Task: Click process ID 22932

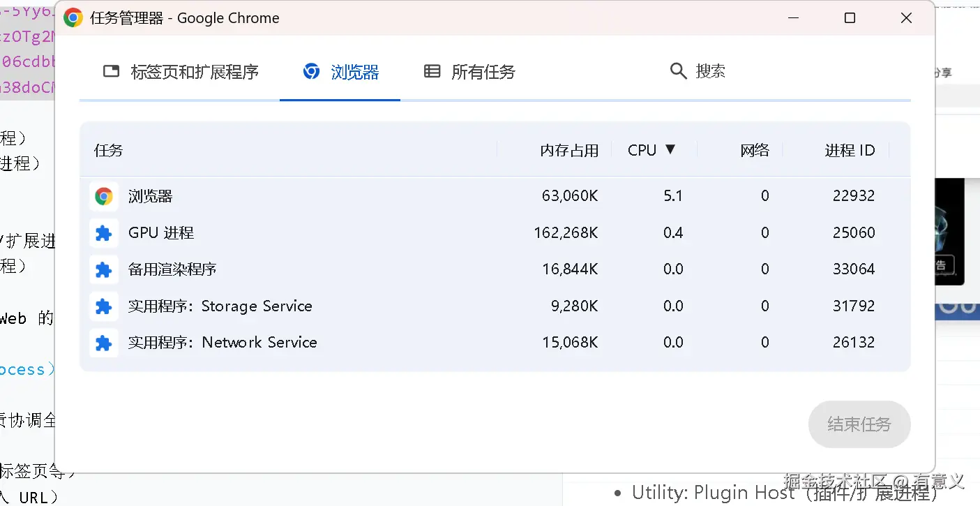Action: pyautogui.click(x=854, y=197)
